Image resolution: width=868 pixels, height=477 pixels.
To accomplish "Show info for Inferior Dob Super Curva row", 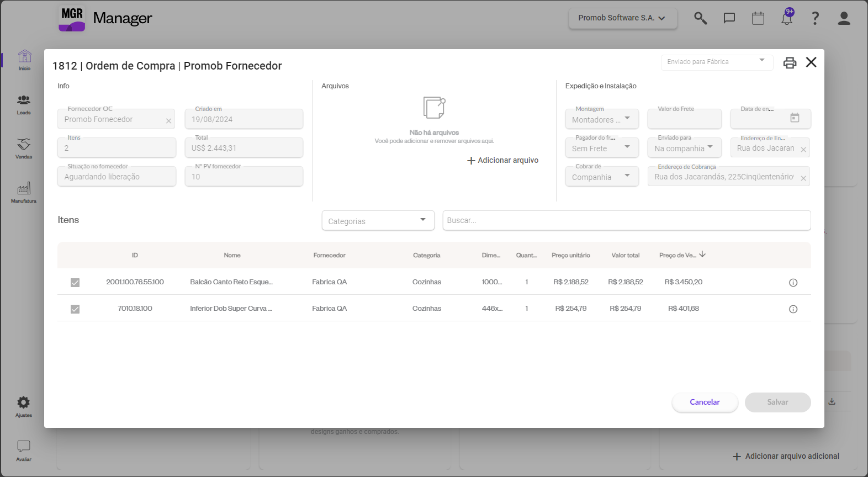I will click(x=793, y=309).
